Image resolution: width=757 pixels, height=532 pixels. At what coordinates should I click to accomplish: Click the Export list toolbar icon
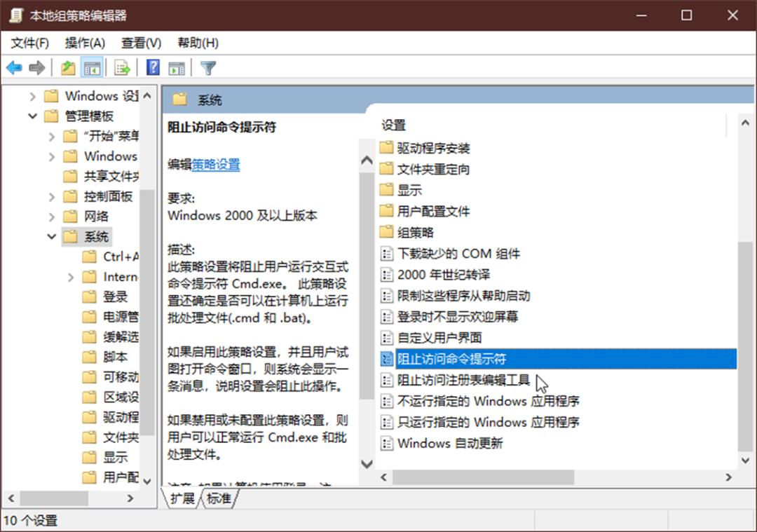tap(122, 67)
